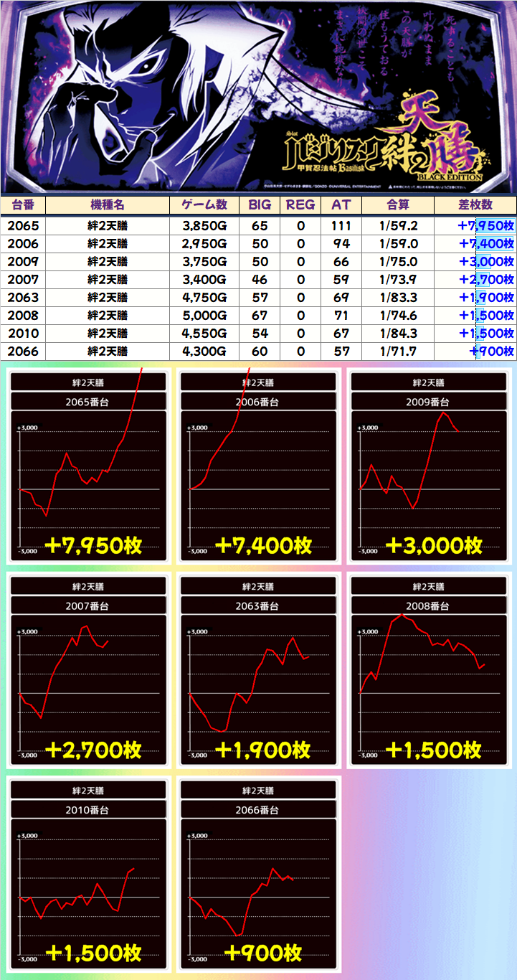The height and width of the screenshot is (980, 517).
Task: Select the BIG column header
Action: (260, 204)
